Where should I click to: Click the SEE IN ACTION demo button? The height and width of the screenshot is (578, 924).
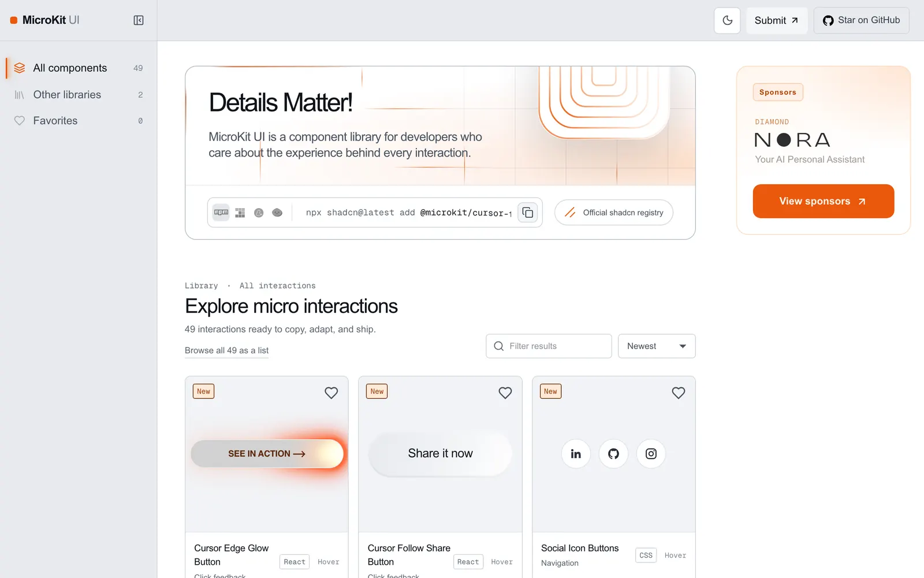(x=267, y=454)
